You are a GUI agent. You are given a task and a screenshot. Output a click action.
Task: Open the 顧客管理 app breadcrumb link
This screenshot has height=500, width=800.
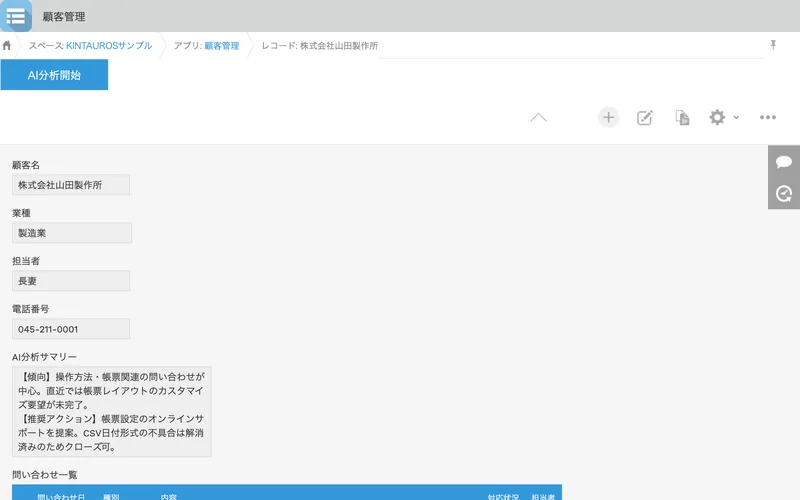(222, 45)
